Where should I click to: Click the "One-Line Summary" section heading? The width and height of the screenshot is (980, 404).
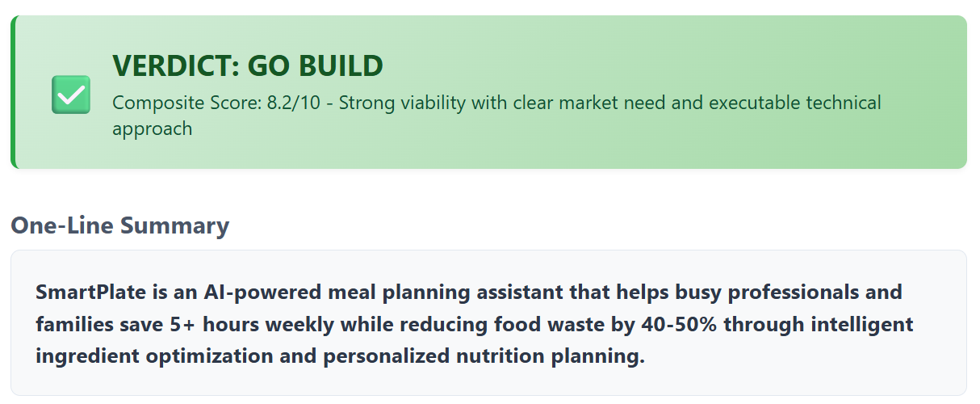tap(119, 225)
